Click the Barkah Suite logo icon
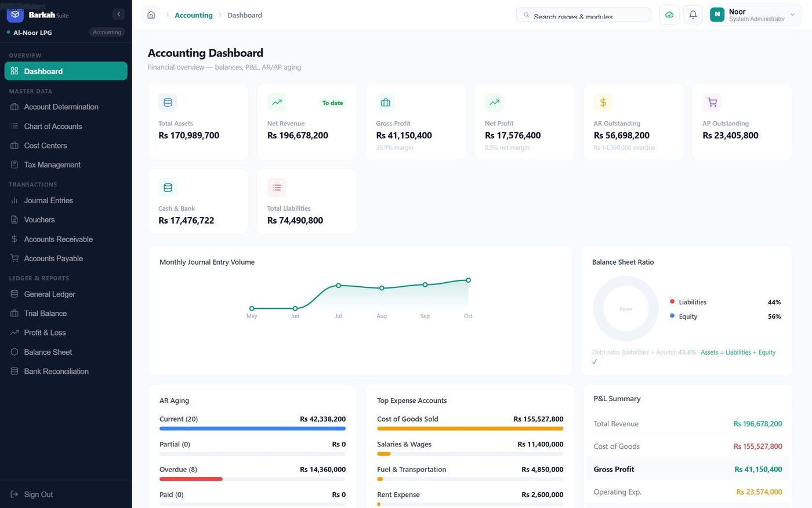 click(x=15, y=15)
